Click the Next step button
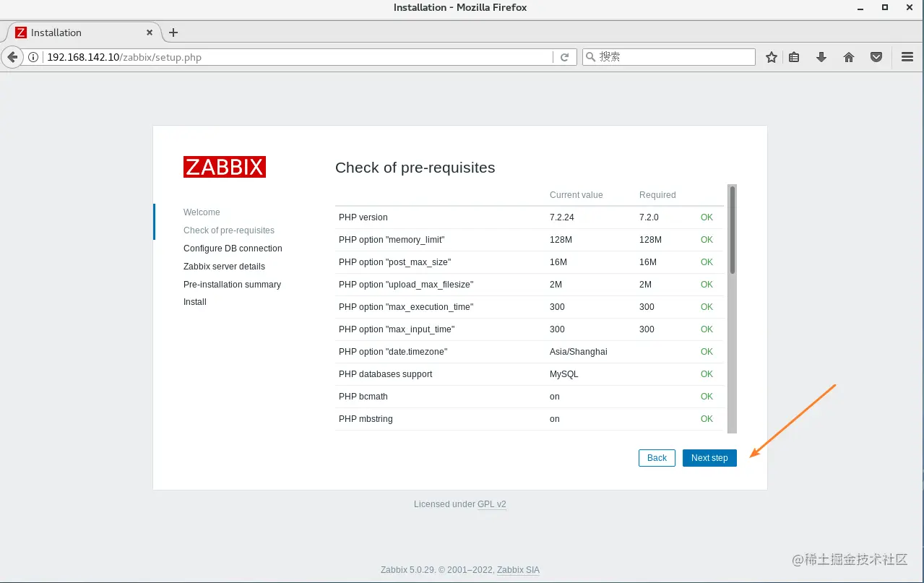The image size is (924, 583). click(709, 458)
